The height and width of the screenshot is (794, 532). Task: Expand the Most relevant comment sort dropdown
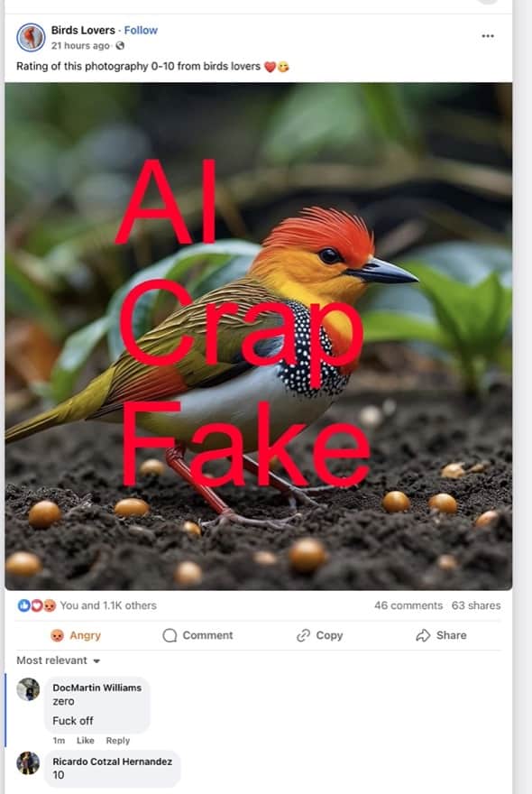point(59,660)
